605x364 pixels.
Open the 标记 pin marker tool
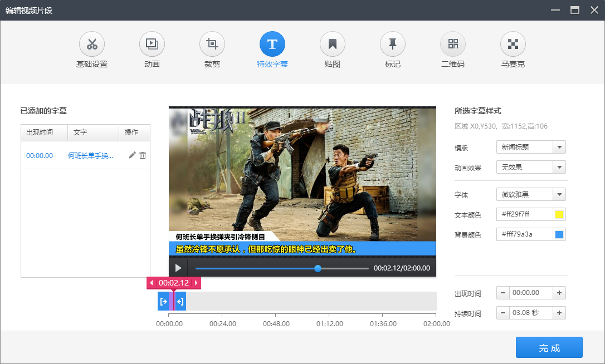[393, 45]
